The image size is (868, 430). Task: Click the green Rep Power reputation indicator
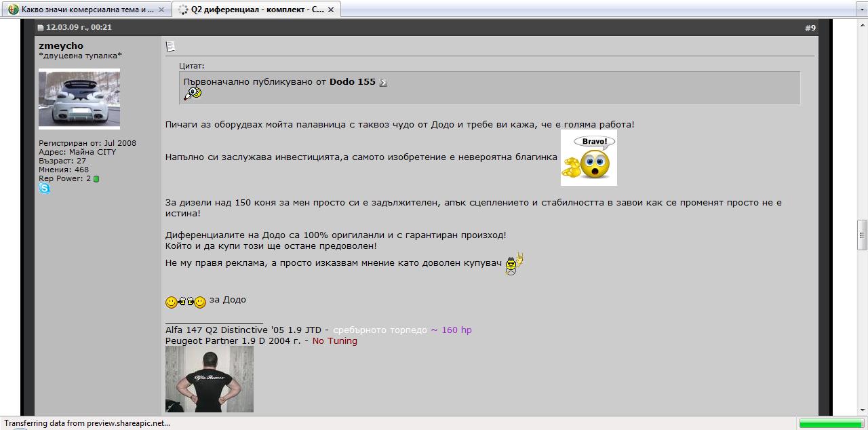96,179
